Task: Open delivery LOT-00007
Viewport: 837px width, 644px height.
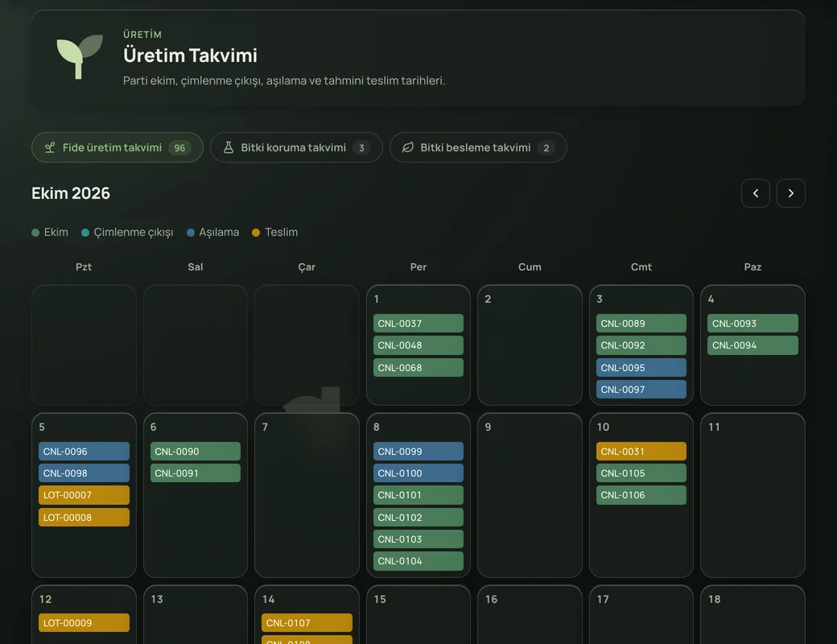Action: point(84,495)
